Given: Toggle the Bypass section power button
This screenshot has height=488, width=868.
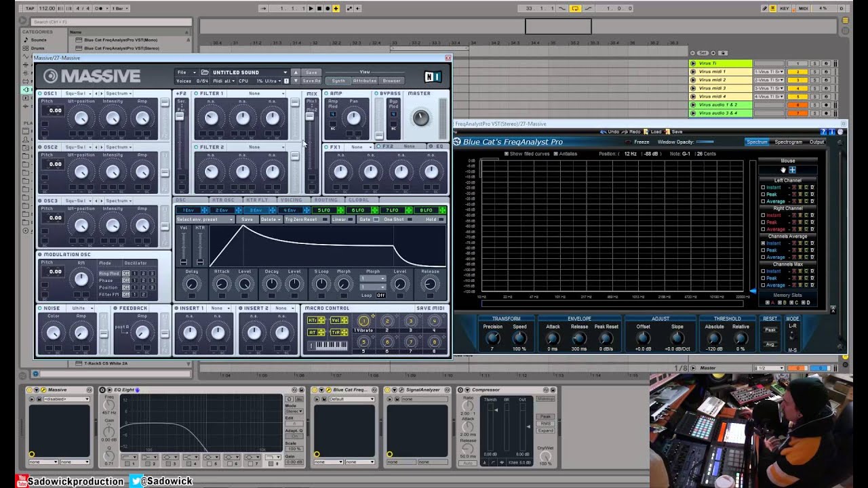Looking at the screenshot, I should click(377, 94).
